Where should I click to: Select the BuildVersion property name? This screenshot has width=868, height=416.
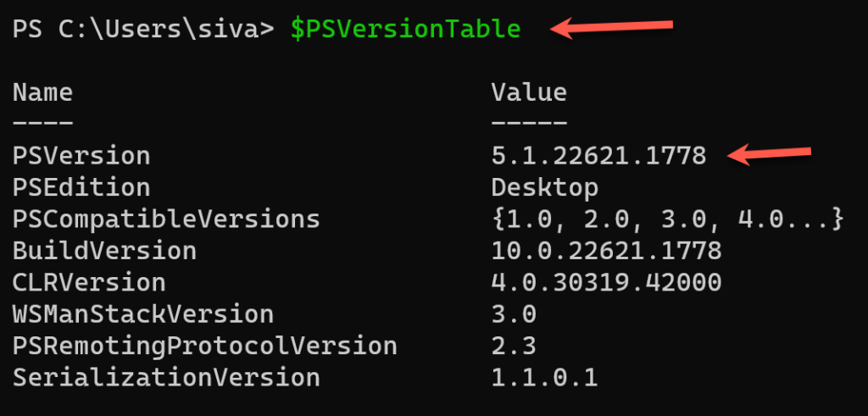coord(104,251)
